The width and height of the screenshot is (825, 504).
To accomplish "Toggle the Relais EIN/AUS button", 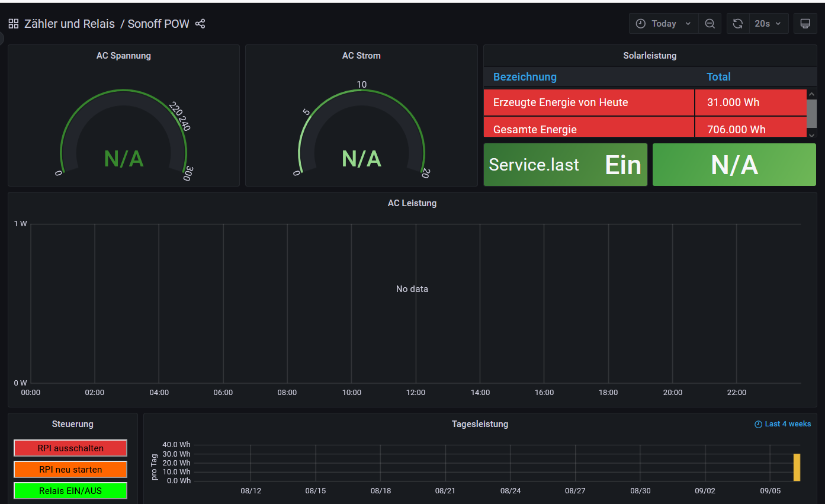I will tap(70, 491).
